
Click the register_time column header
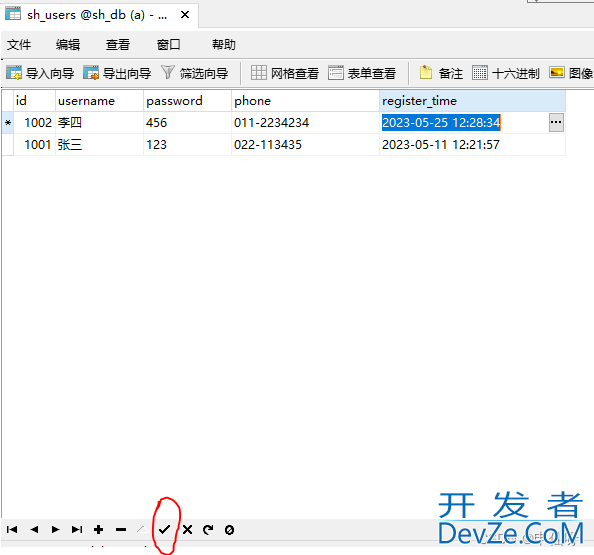472,101
